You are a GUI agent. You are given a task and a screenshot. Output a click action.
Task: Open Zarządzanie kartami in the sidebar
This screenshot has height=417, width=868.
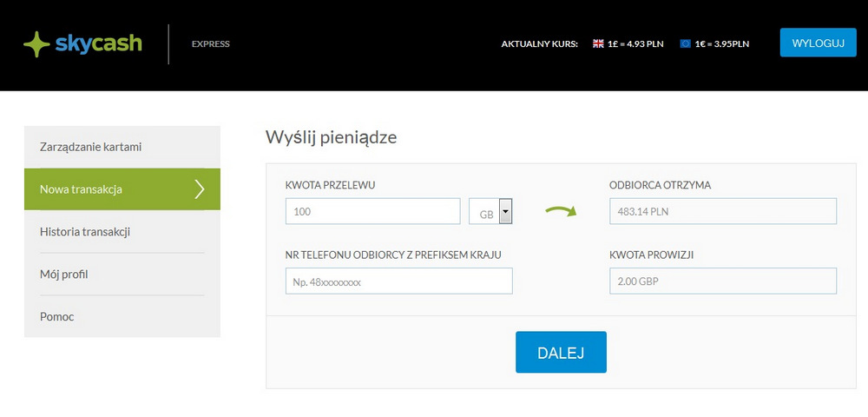tap(90, 147)
